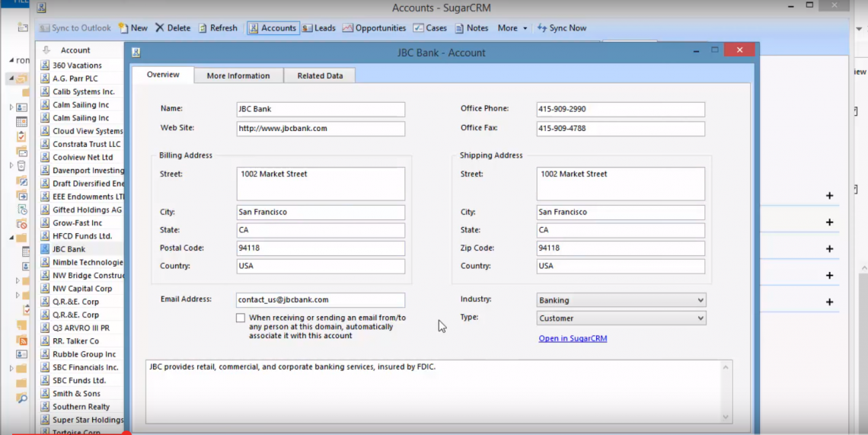Select Grow-Fast Inc account
The image size is (868, 435).
77,222
